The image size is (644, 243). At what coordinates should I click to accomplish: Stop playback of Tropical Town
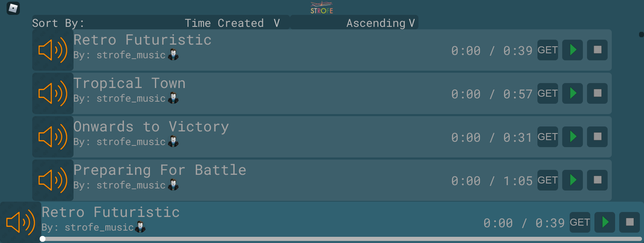pos(597,93)
